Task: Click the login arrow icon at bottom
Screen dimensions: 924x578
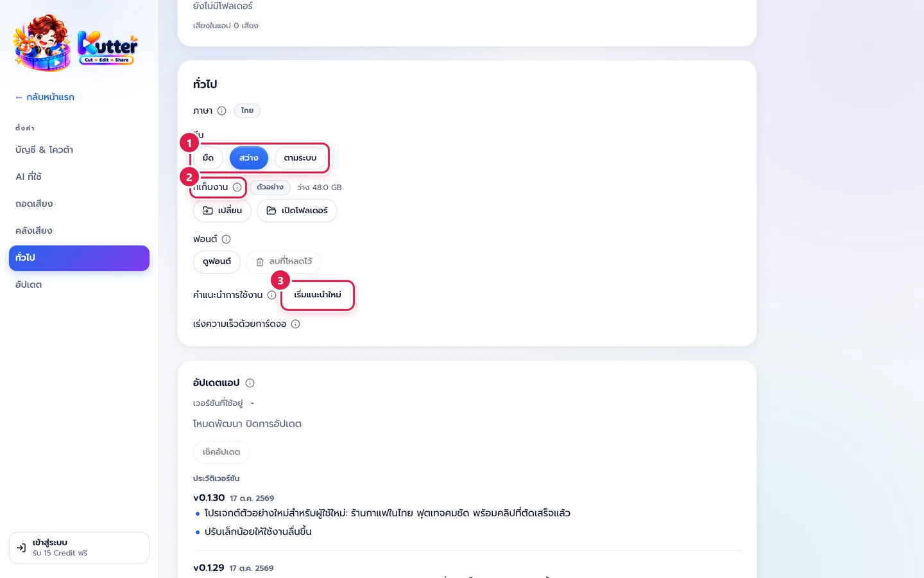Action: click(21, 548)
